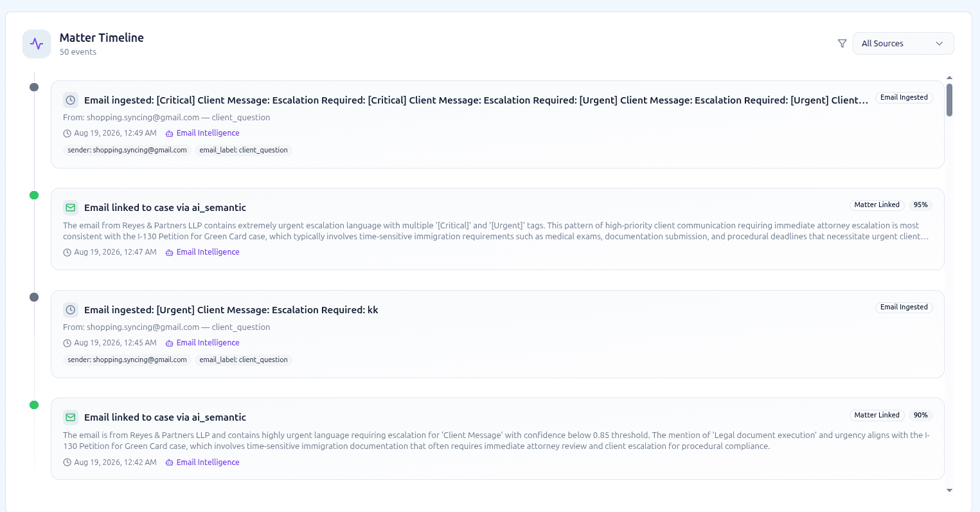
Task: Click the '50 events' count text
Action: [x=78, y=52]
